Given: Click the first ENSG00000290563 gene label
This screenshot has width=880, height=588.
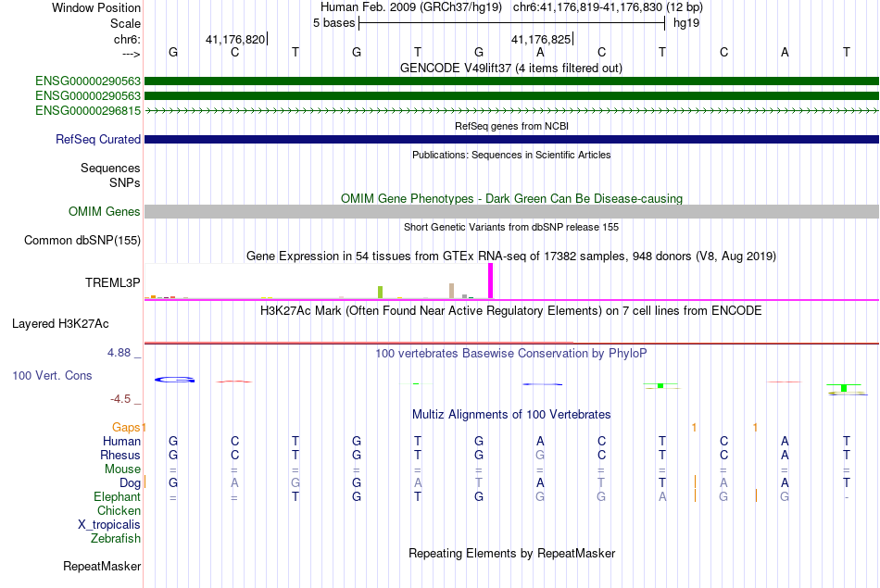Looking at the screenshot, I should pos(88,81).
